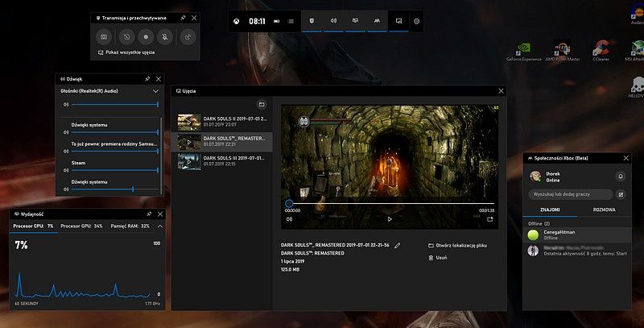
Task: Toggle the microphone while recording
Action: [x=165, y=37]
